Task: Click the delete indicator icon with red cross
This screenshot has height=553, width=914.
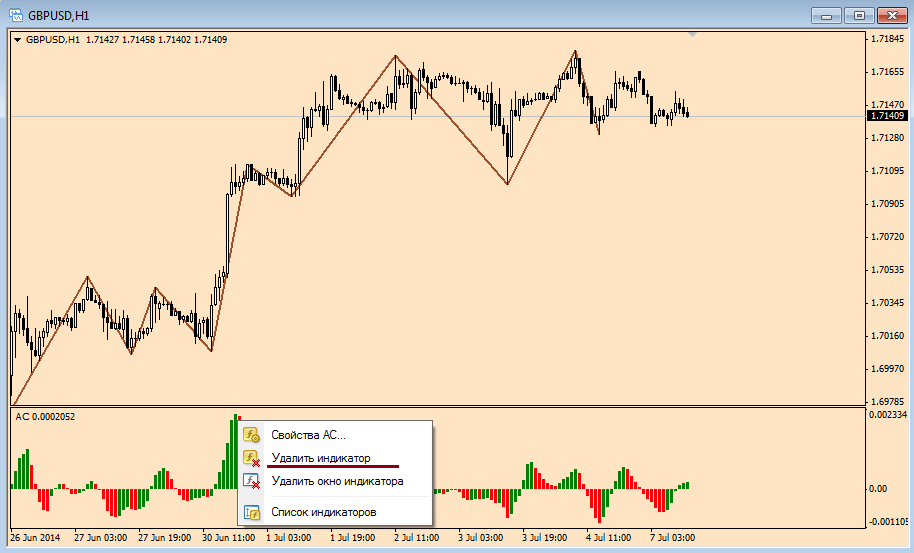Action: (251, 459)
